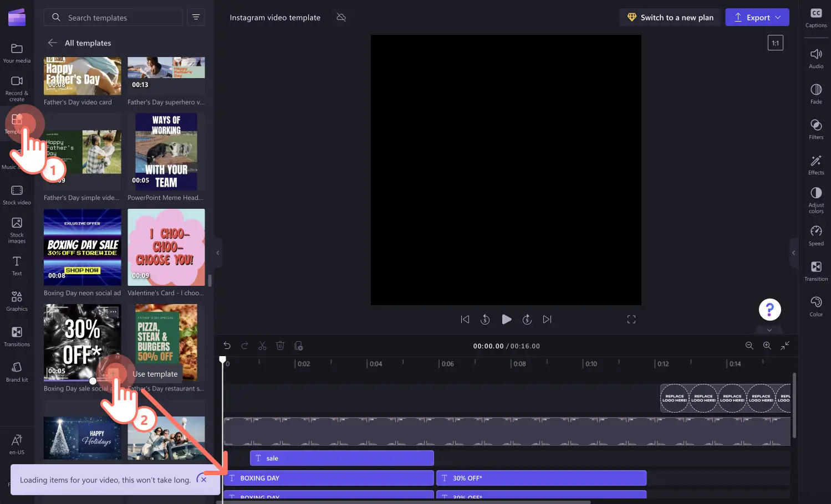Collapse the left templates panel

coord(218,253)
